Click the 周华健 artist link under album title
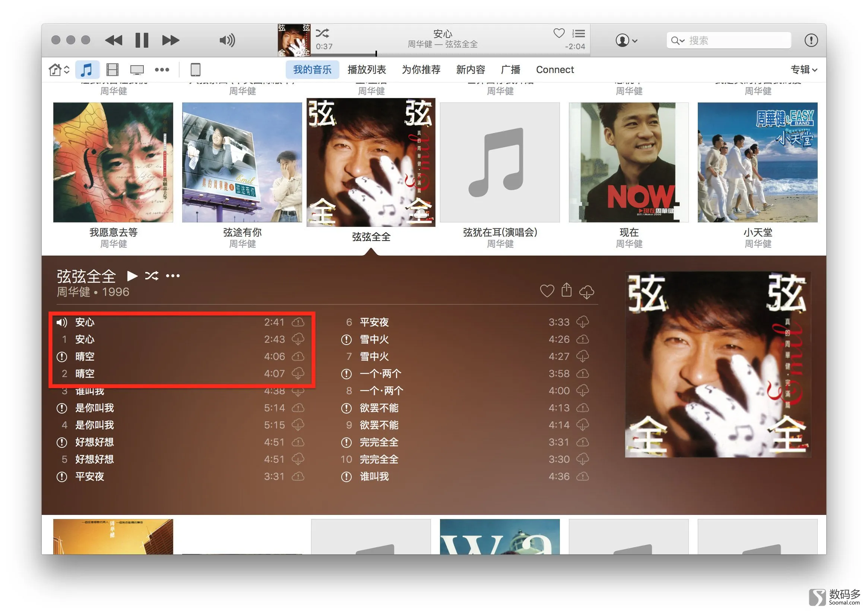868x614 pixels. (x=73, y=292)
